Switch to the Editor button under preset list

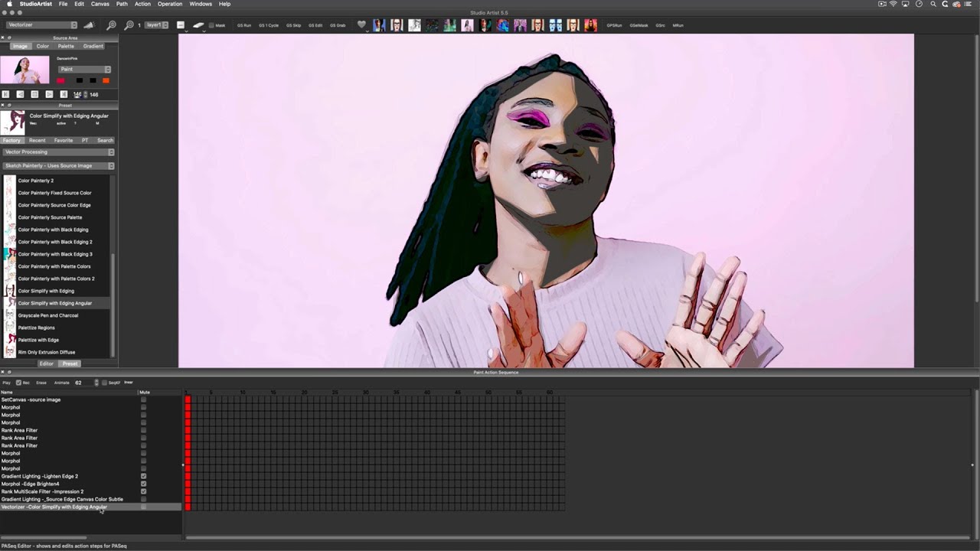[47, 364]
